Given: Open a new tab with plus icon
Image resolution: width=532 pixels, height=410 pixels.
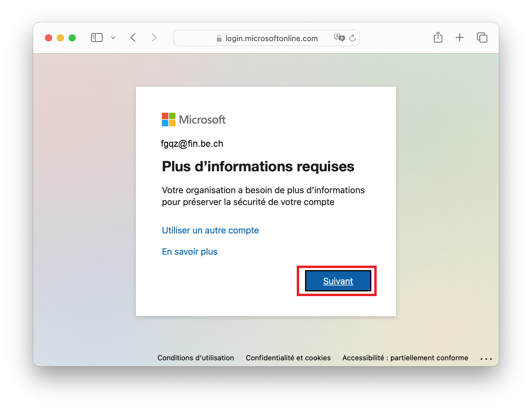Looking at the screenshot, I should pyautogui.click(x=460, y=38).
